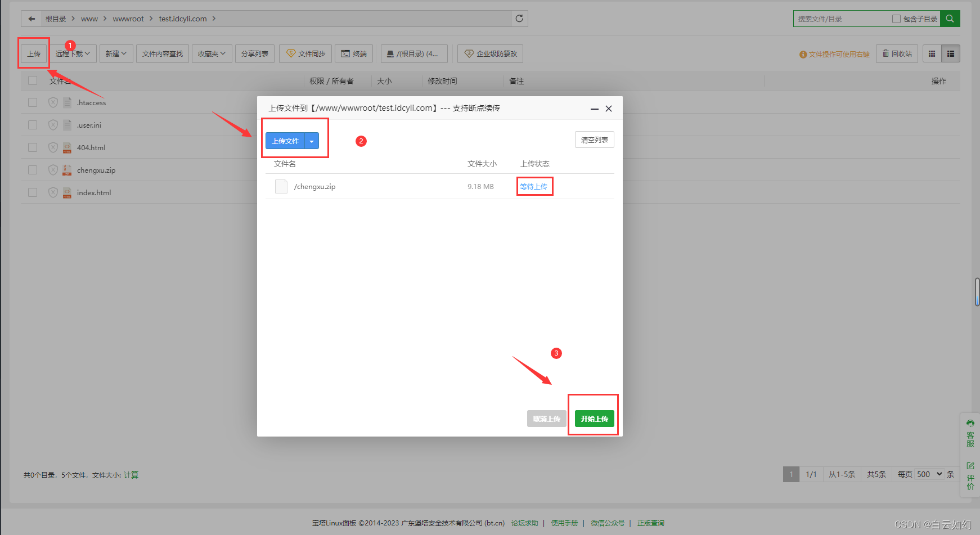Click the blue upload file (上传文件) button

coord(285,141)
